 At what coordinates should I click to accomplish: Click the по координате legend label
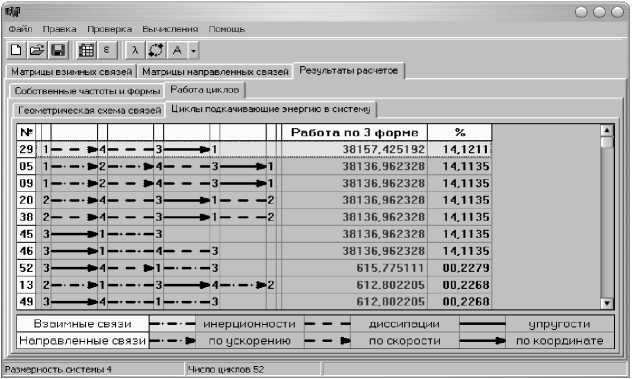pos(559,341)
